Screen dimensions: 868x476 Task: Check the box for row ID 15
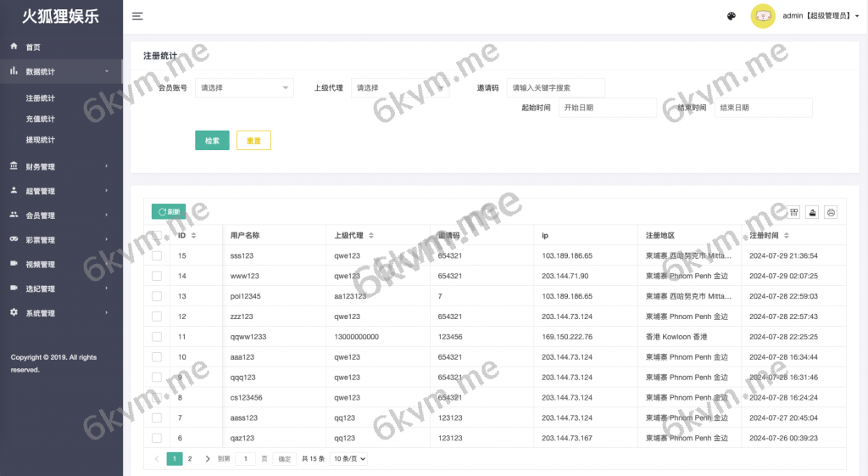point(157,255)
